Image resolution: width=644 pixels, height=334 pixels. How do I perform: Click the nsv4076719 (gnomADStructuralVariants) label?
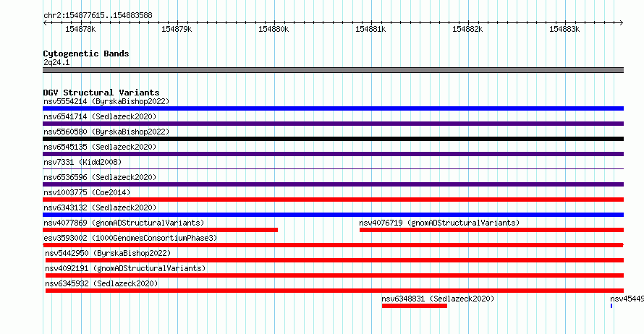(x=439, y=223)
